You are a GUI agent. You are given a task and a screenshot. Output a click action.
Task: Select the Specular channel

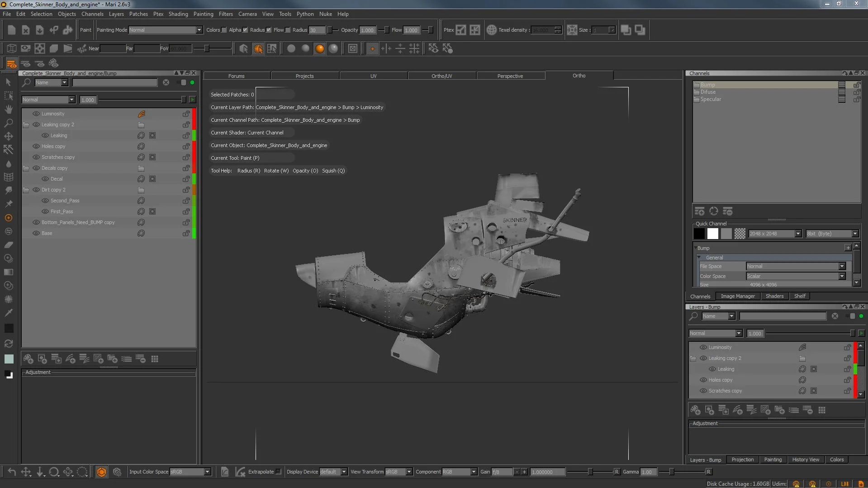pyautogui.click(x=711, y=99)
